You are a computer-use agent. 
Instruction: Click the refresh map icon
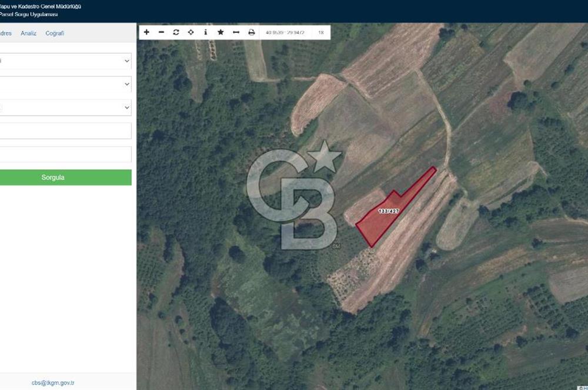(x=176, y=32)
